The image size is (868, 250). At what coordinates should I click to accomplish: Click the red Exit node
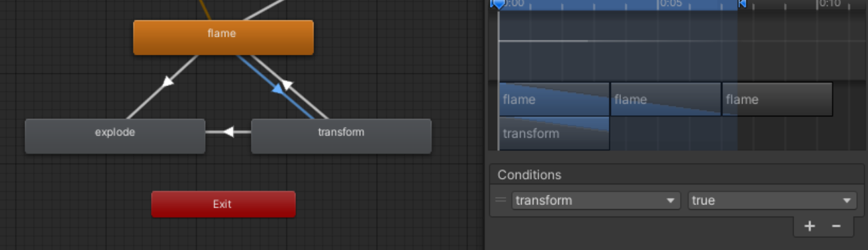223,204
